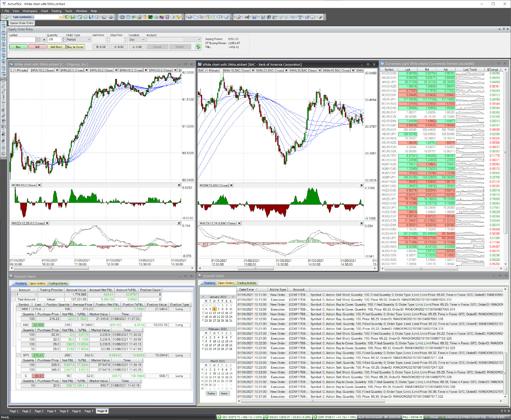
Task: Switch chart to line style icon
Action: (x=275, y=17)
